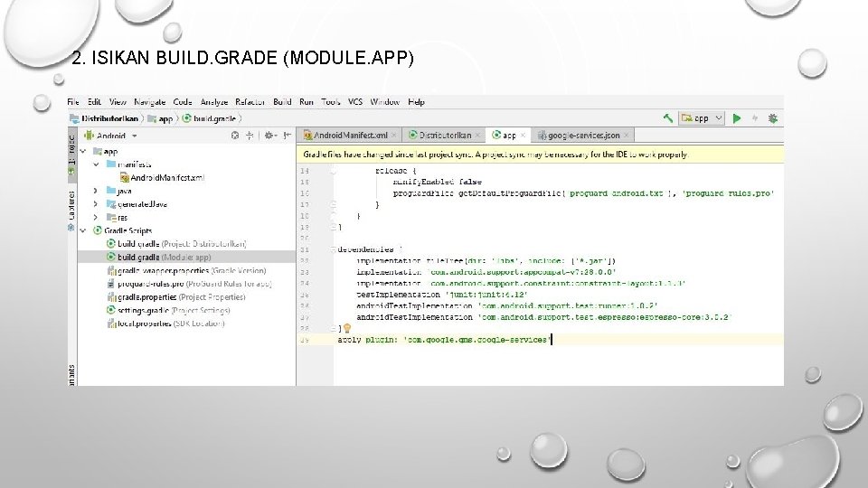This screenshot has height=488, width=868.
Task: Open the Refactor menu
Action: tap(250, 102)
